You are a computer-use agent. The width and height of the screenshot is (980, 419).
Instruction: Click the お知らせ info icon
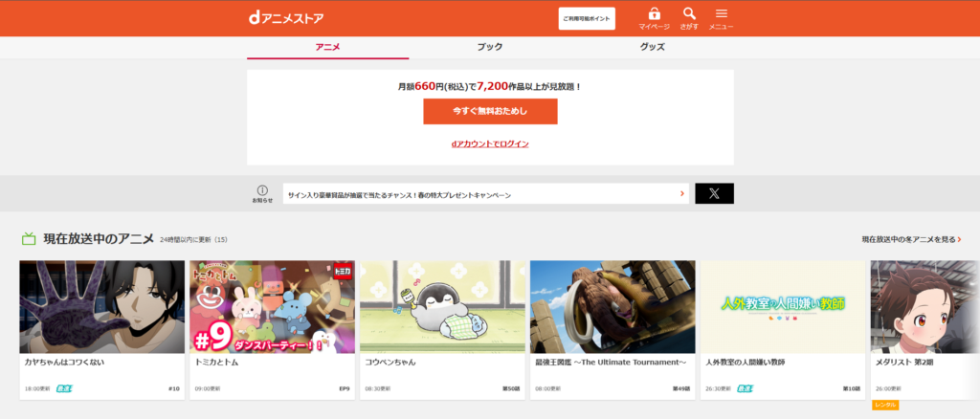(262, 190)
